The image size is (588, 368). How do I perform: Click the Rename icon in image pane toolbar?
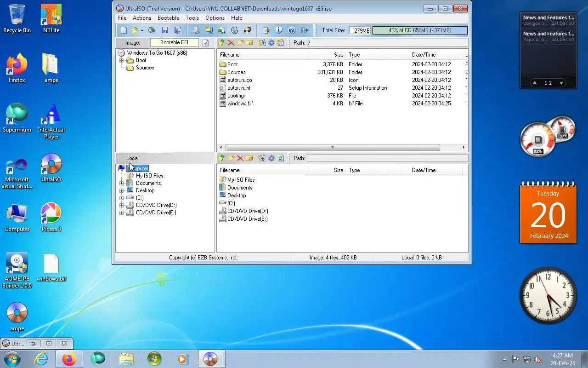coord(249,43)
